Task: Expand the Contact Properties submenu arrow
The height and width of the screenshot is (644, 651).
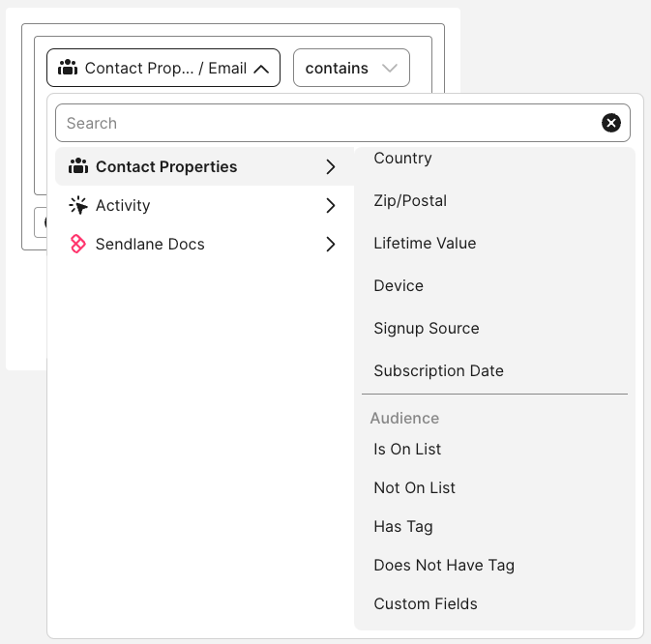Action: pyautogui.click(x=331, y=166)
